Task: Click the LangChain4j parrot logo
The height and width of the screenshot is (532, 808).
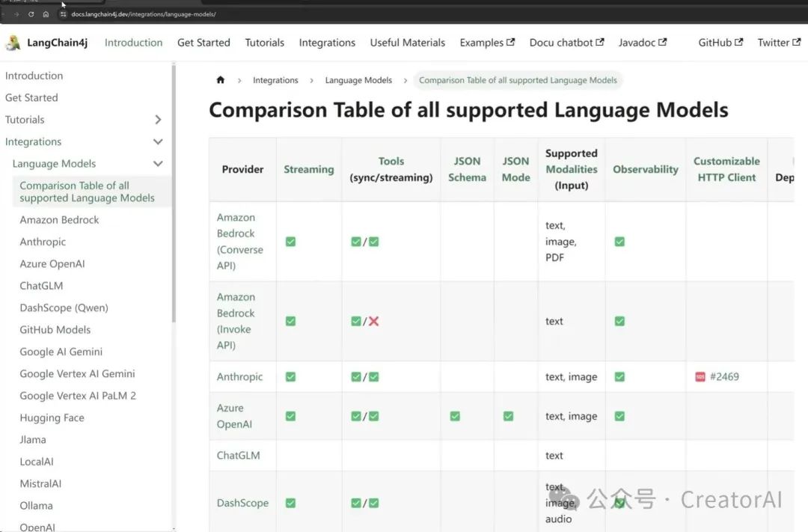Action: click(x=13, y=43)
